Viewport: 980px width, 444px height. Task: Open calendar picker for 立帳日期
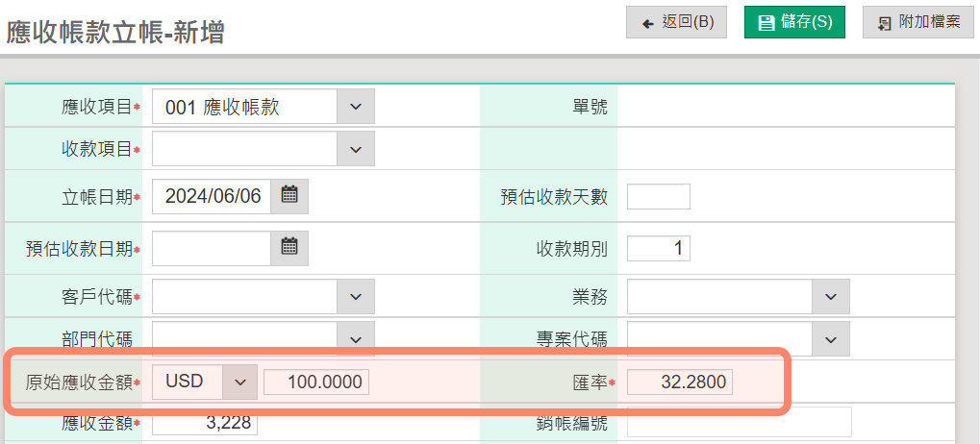click(289, 196)
